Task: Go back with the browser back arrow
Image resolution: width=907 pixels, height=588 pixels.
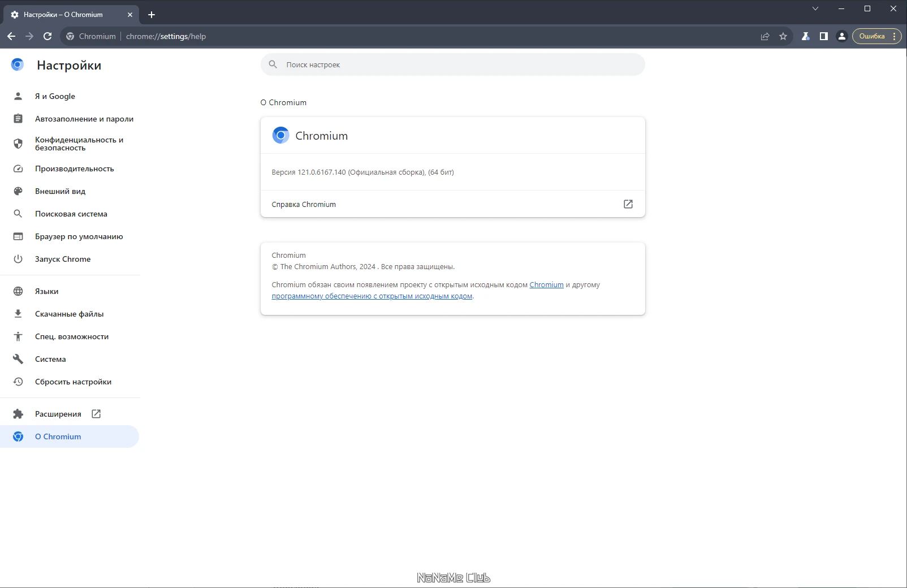Action: [x=11, y=36]
